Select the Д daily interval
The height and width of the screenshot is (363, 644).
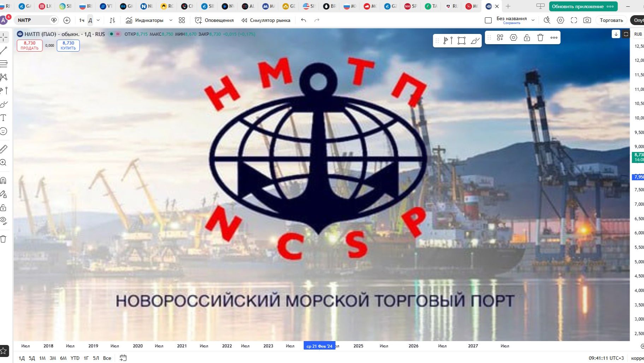90,20
